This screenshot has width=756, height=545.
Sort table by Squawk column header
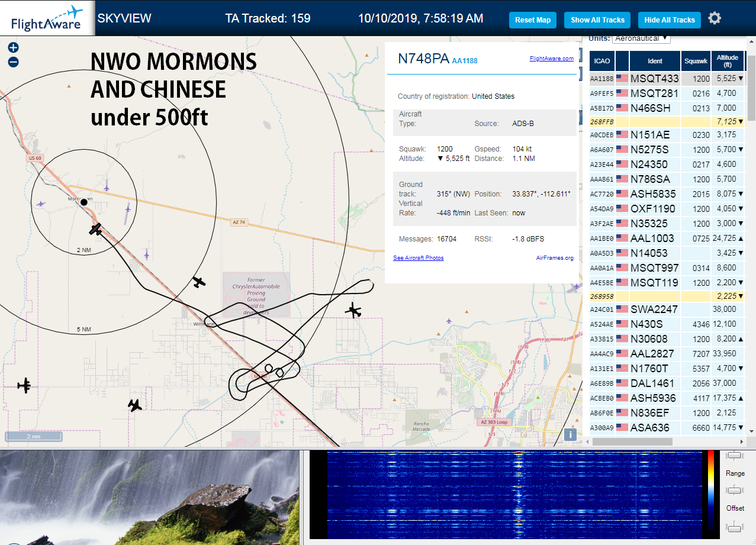click(696, 60)
